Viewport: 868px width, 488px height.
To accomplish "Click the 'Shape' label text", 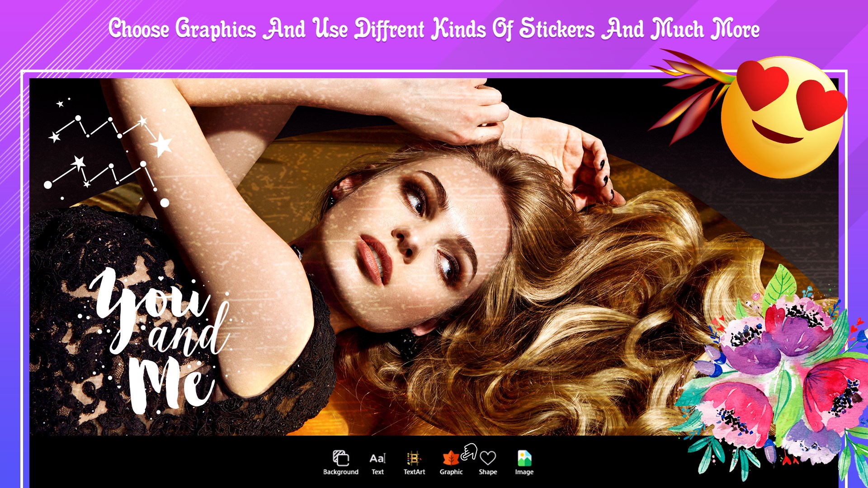I will (488, 472).
